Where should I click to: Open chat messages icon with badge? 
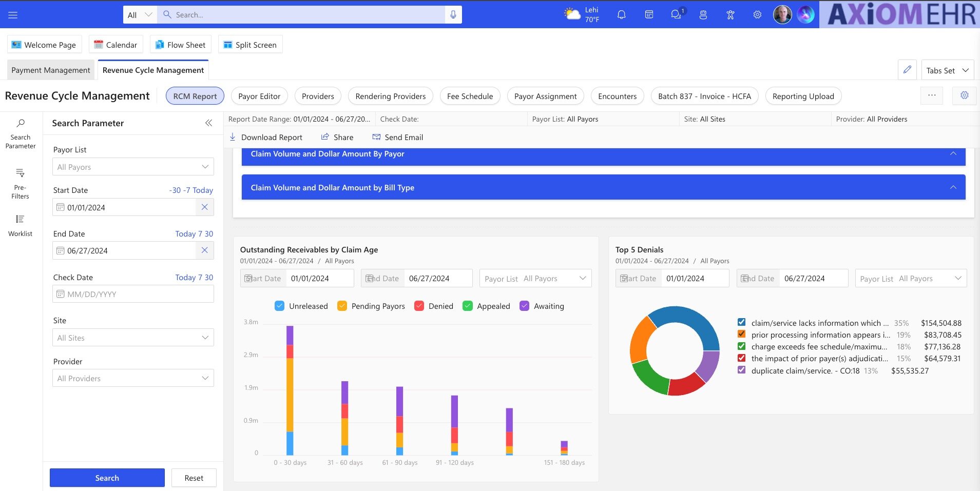(x=676, y=15)
